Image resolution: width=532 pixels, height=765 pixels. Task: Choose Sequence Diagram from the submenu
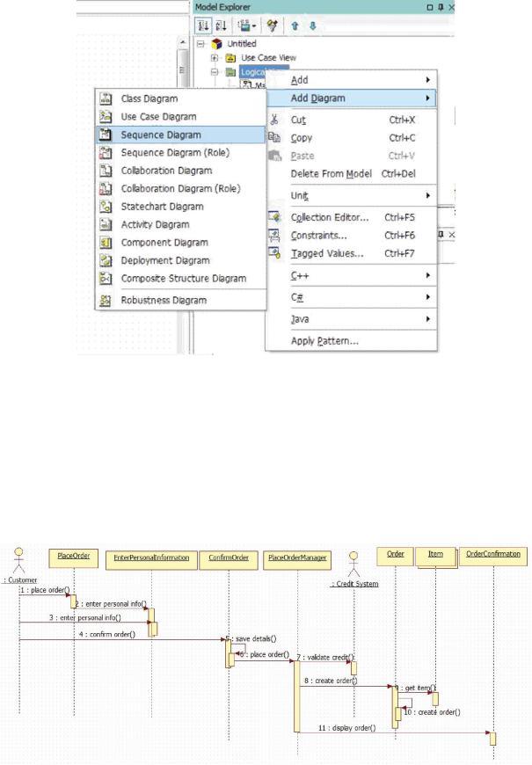[181, 135]
